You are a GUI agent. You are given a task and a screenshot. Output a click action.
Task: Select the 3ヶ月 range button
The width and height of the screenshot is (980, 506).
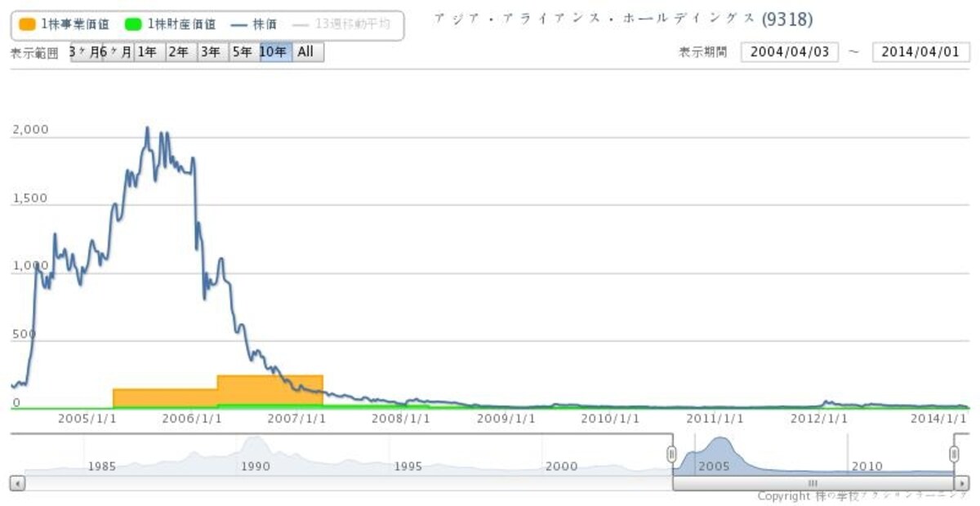click(x=85, y=52)
